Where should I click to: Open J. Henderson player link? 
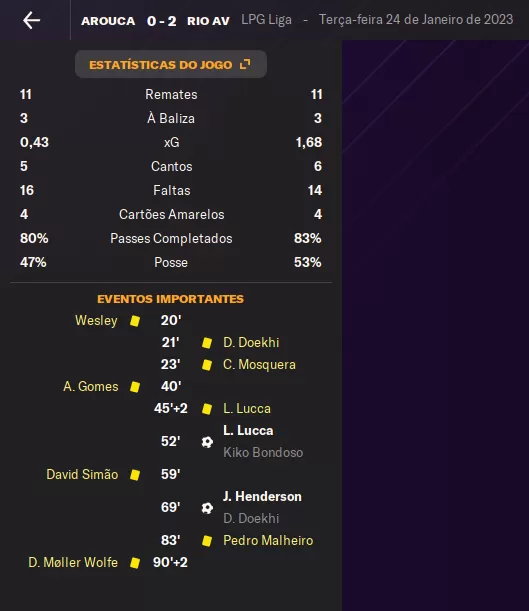[x=262, y=496]
